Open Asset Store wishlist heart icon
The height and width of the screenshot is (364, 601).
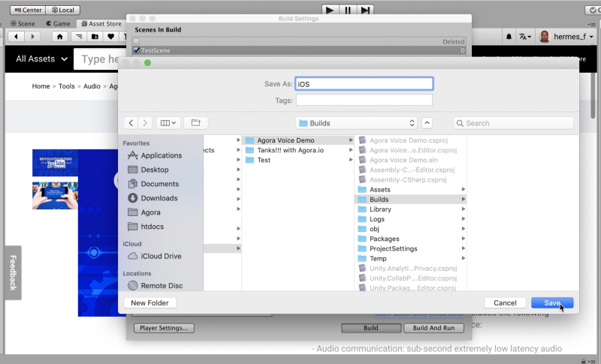[110, 37]
